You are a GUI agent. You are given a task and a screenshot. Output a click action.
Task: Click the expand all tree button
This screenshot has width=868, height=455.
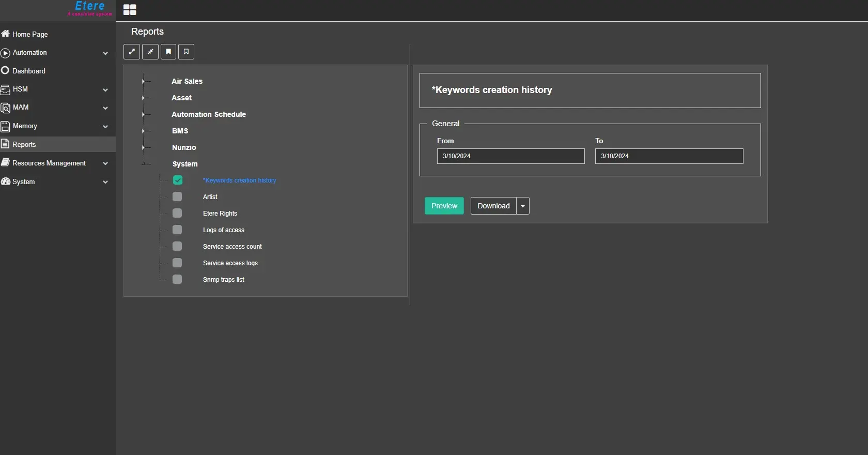(x=132, y=52)
